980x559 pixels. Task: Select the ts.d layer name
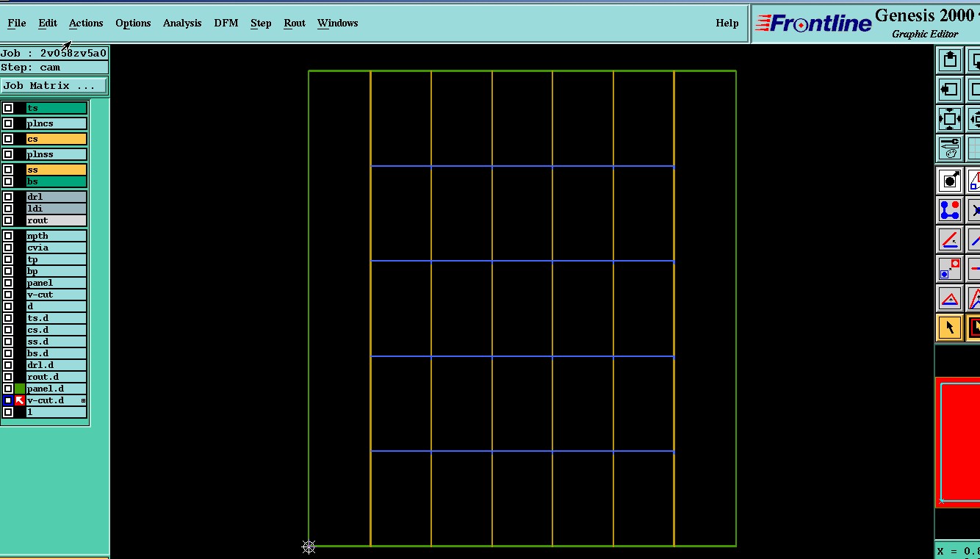[x=57, y=318]
